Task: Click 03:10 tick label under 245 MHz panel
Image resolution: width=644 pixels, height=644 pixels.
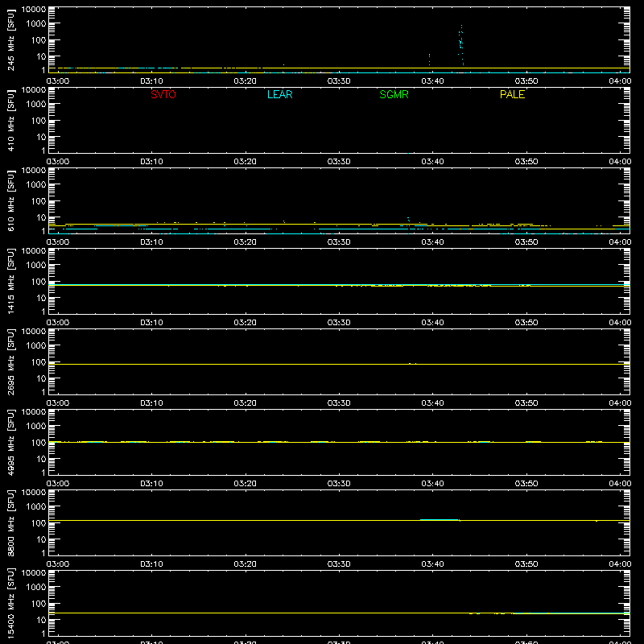Action: click(151, 81)
